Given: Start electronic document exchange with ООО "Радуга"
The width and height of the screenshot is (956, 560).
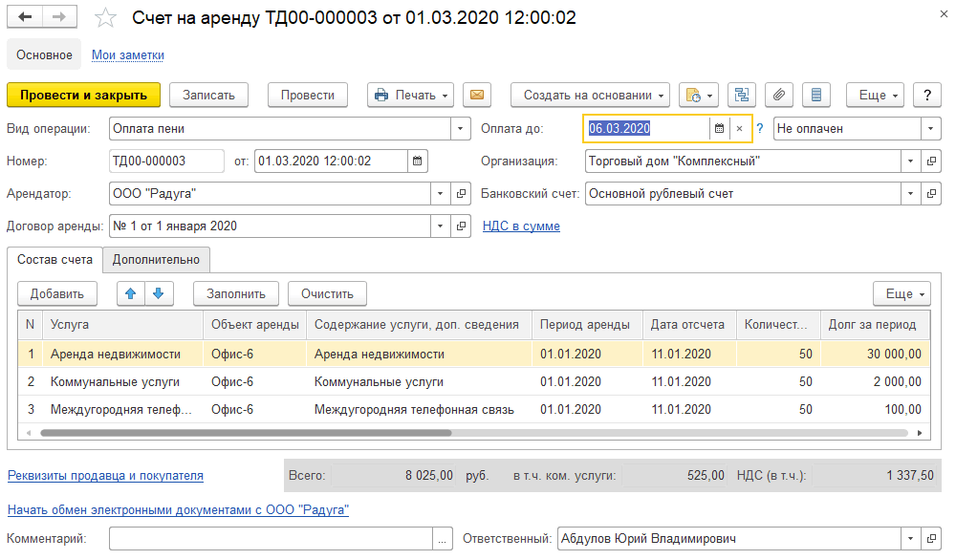Looking at the screenshot, I should pyautogui.click(x=178, y=510).
